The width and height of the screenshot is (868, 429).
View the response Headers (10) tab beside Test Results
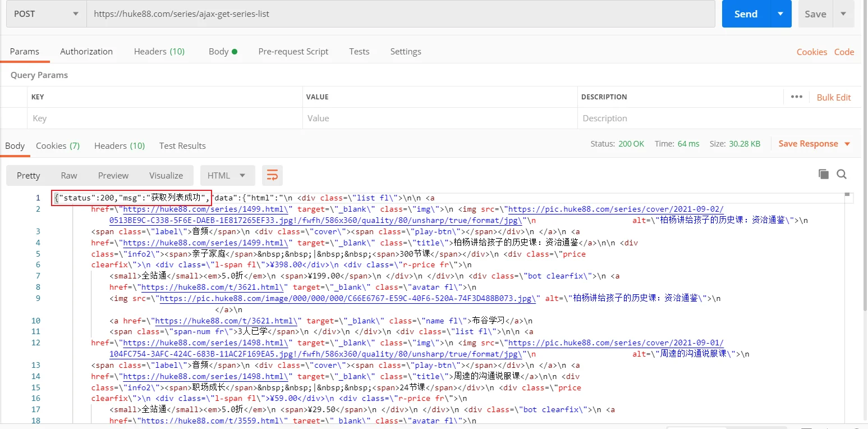tap(120, 145)
